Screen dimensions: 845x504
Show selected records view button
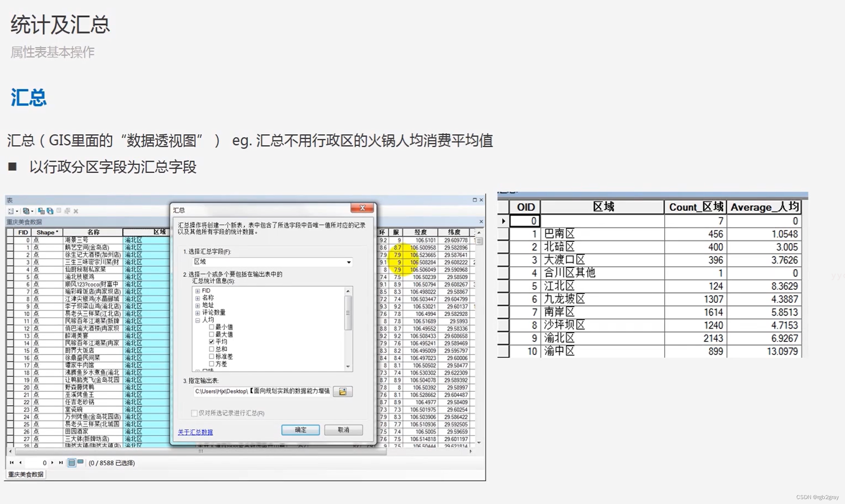80,462
